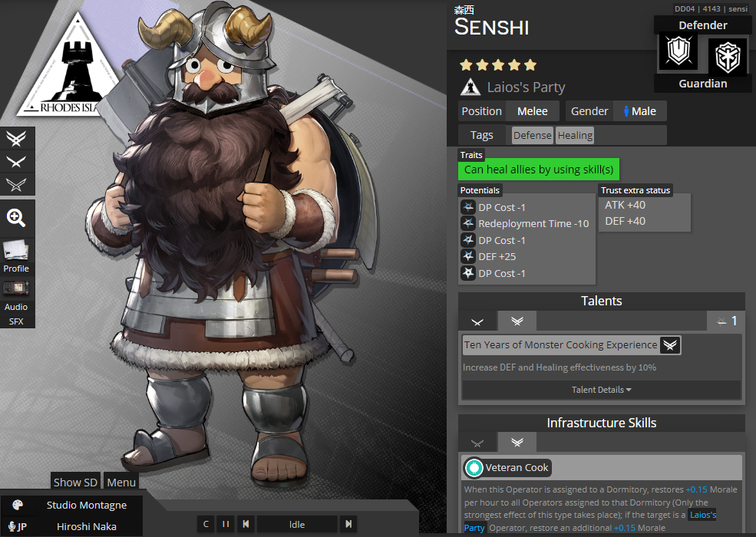The width and height of the screenshot is (756, 537).
Task: Click the artist palette icon
Action: pos(18,505)
